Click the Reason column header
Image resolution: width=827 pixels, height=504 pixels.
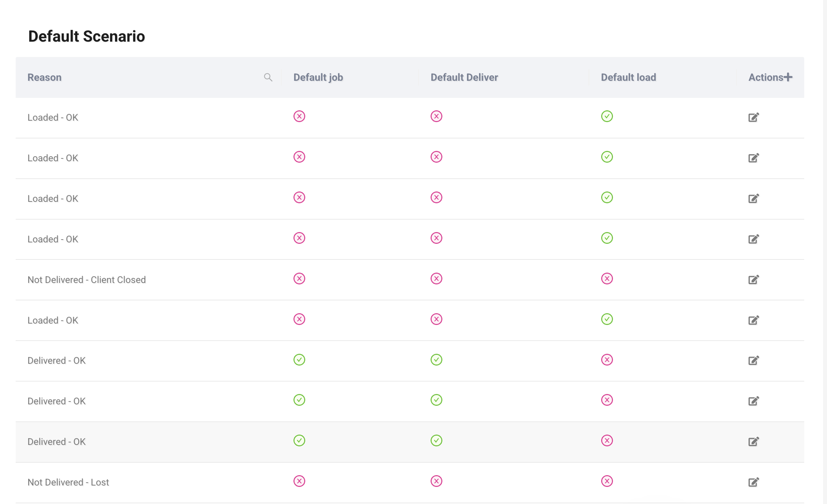coord(44,77)
